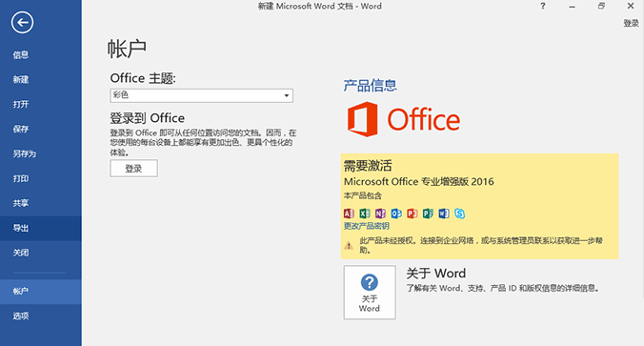Click the Publisher app icon
This screenshot has width=644, height=346.
point(428,214)
